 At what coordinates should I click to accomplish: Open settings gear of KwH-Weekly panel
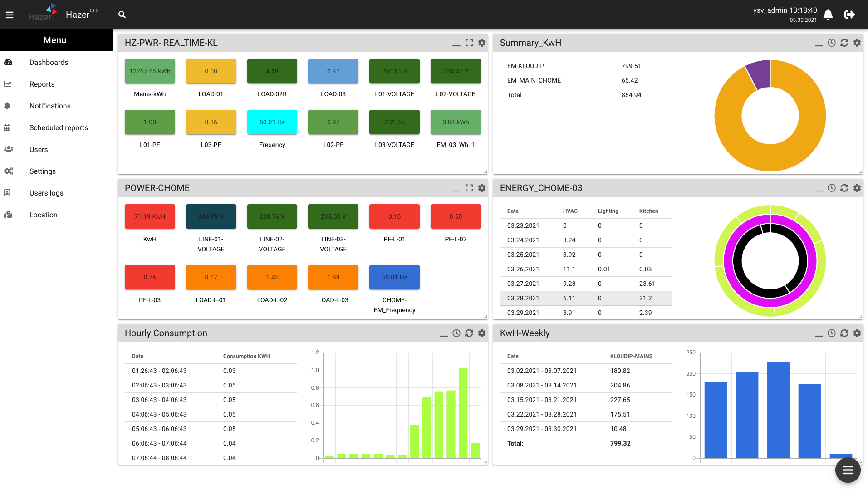(x=857, y=333)
